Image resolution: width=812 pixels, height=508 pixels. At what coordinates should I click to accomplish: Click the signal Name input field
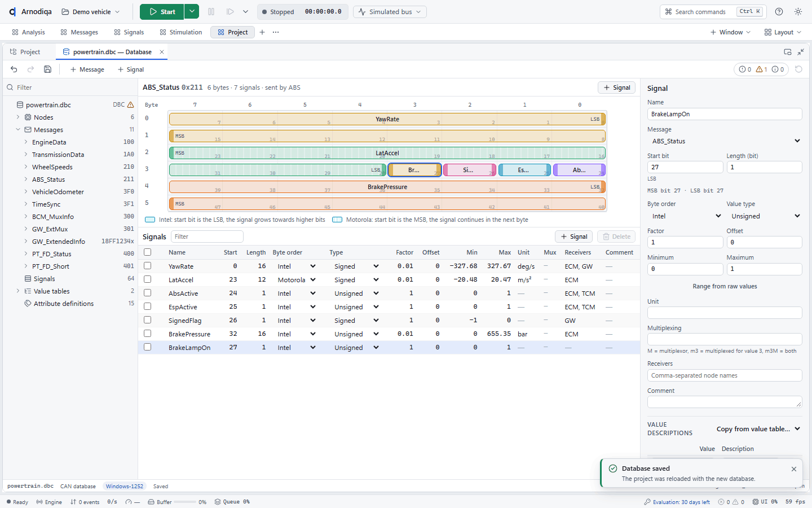[725, 114]
